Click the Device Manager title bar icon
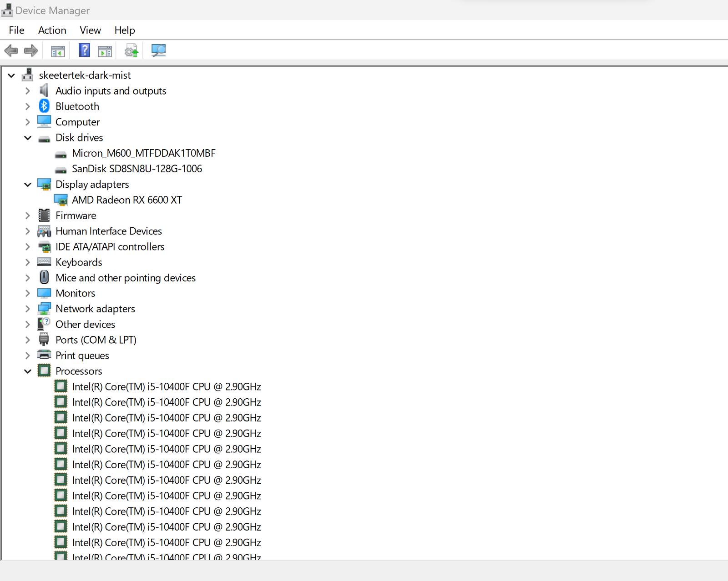 pos(7,10)
